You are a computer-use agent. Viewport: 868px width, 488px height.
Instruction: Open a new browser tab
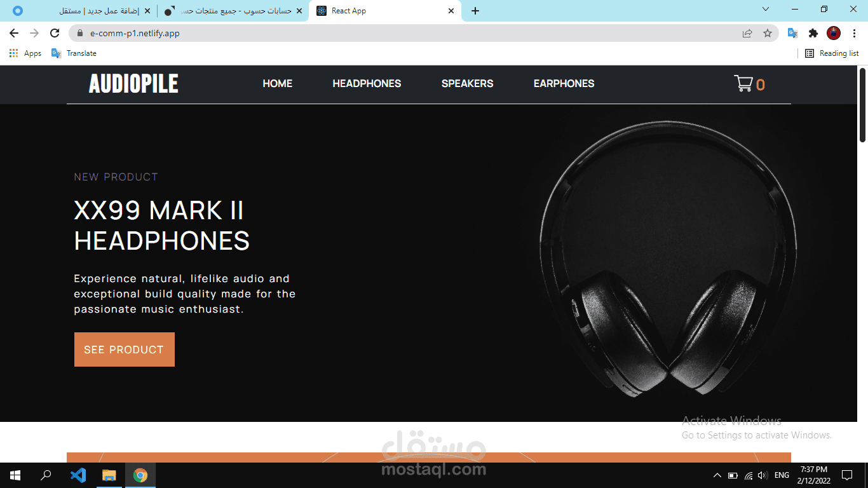[x=475, y=11]
